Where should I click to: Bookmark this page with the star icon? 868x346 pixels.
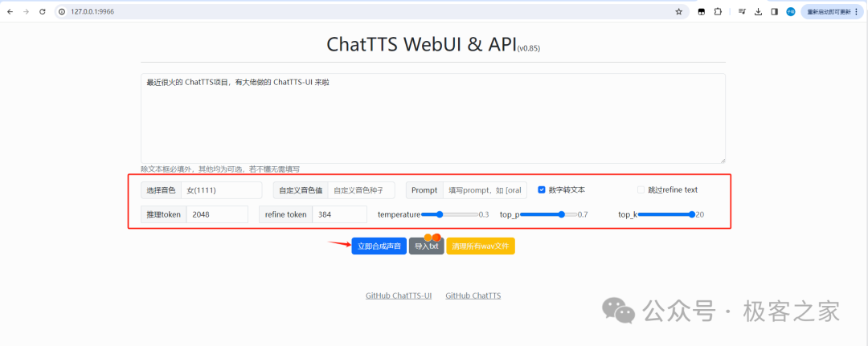(678, 11)
